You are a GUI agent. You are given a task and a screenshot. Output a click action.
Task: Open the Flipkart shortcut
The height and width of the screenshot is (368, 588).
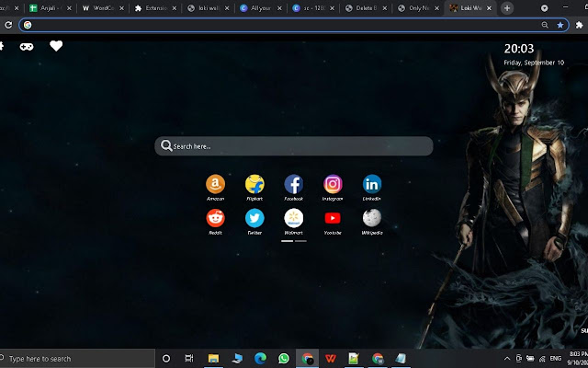click(x=254, y=184)
